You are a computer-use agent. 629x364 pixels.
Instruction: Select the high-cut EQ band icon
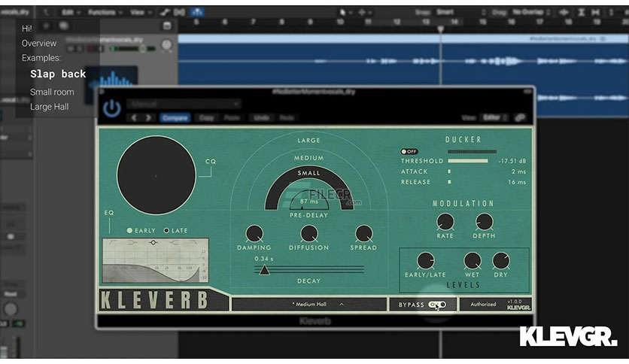pyautogui.click(x=193, y=242)
